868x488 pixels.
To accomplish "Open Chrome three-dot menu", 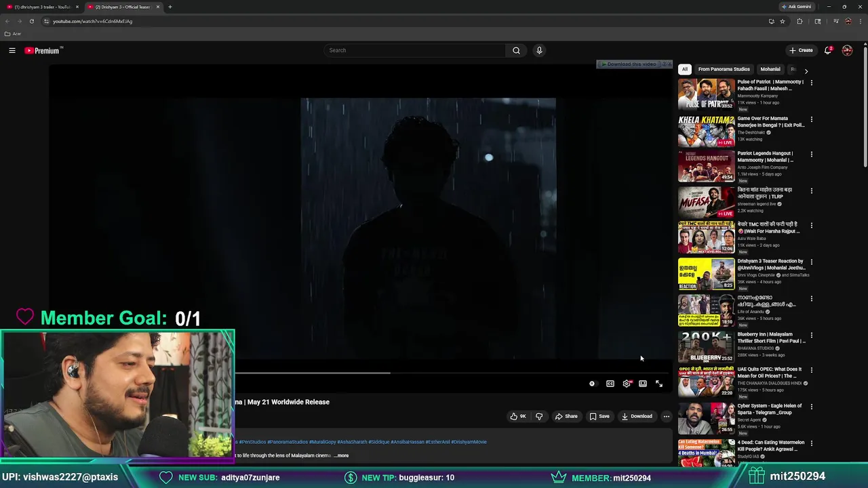I will [x=861, y=21].
